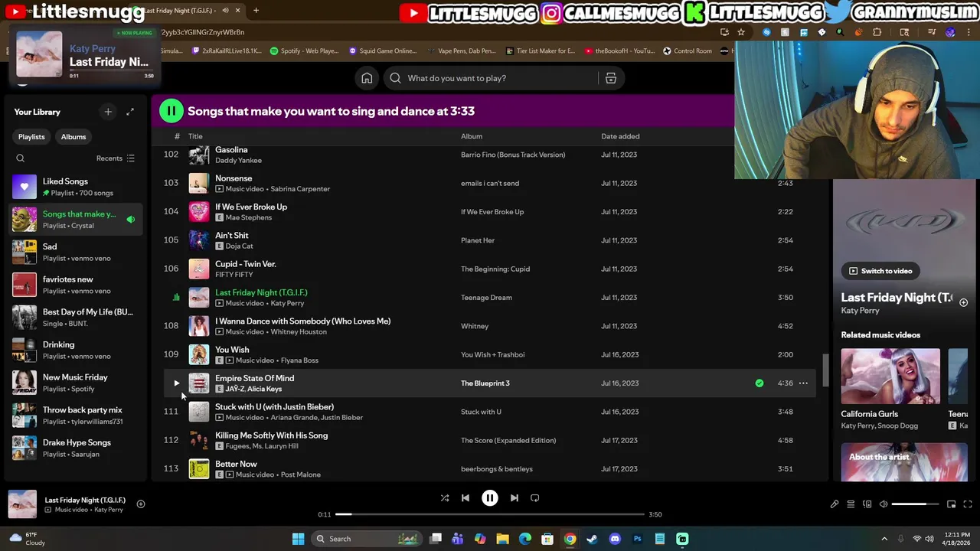980x551 pixels.
Task: Add Last Friday Night to Liked Songs in bottom bar
Action: pyautogui.click(x=141, y=504)
